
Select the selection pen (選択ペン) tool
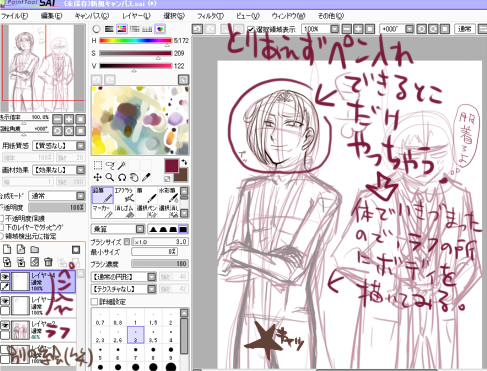(x=146, y=211)
